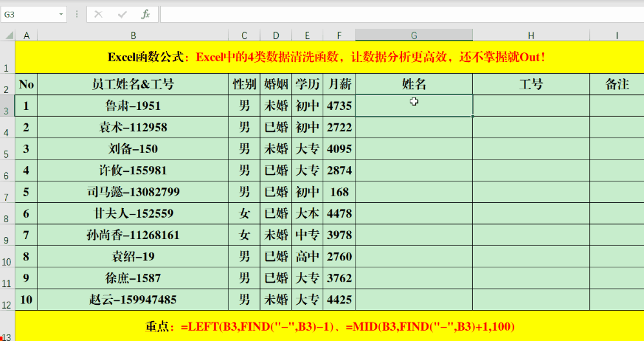The height and width of the screenshot is (341, 644).
Task: Click salary cell 168
Action: tap(339, 192)
